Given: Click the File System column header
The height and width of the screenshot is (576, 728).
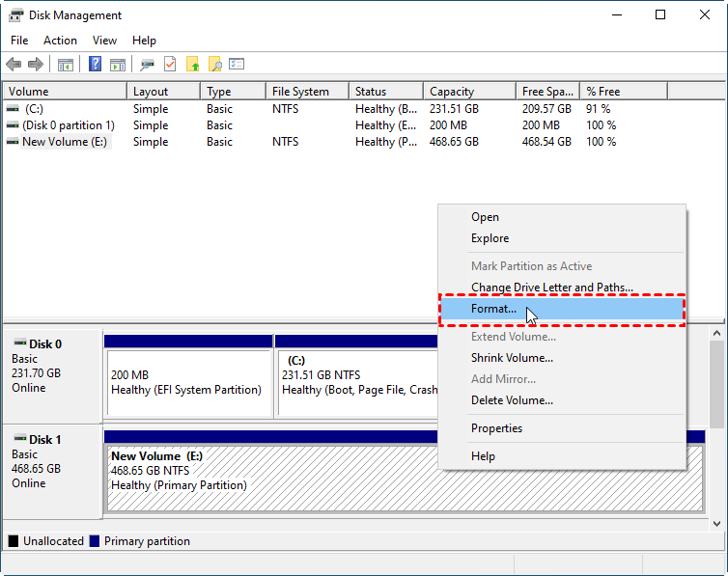Looking at the screenshot, I should [300, 92].
